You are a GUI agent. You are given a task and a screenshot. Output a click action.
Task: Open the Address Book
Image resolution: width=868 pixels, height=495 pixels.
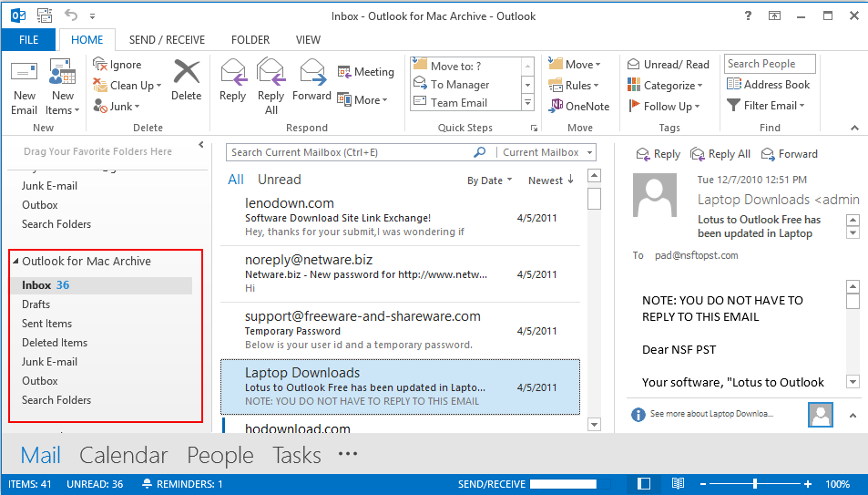pyautogui.click(x=769, y=84)
